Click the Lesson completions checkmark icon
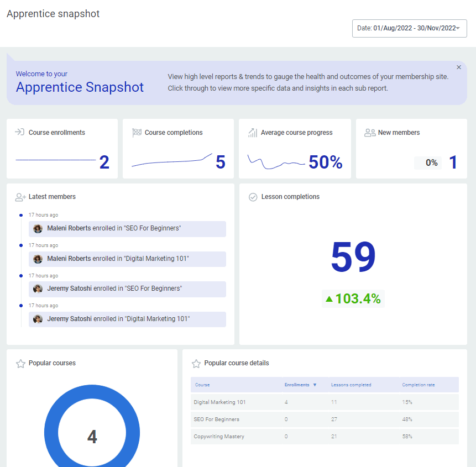 [253, 197]
